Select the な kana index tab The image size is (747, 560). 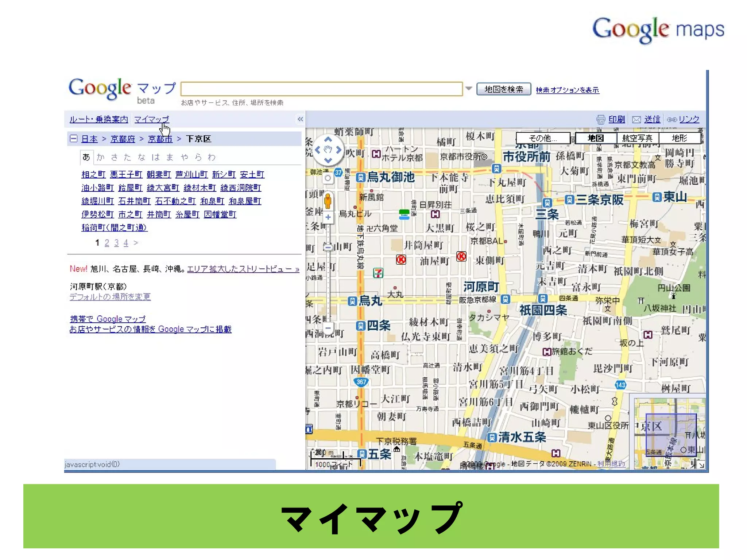pos(142,157)
